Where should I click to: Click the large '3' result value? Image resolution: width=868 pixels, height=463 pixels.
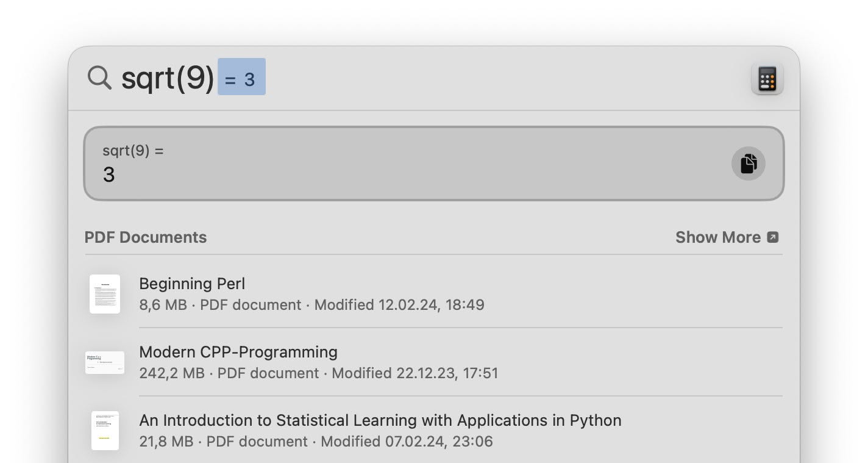click(109, 174)
